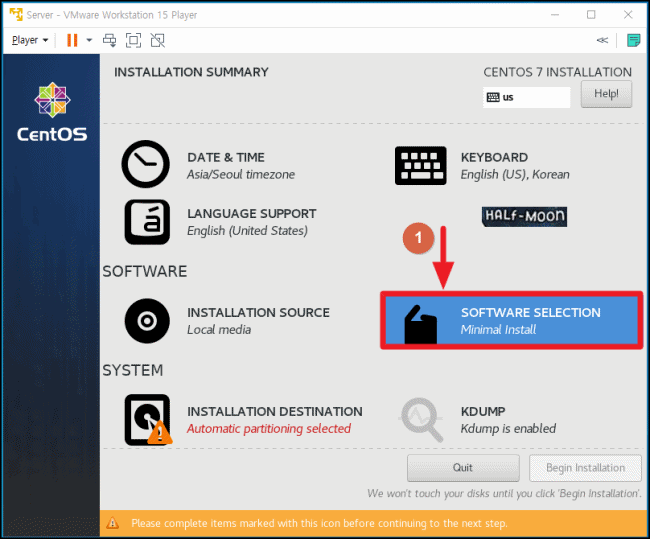Click the Quit button
650x539 pixels.
coord(463,468)
